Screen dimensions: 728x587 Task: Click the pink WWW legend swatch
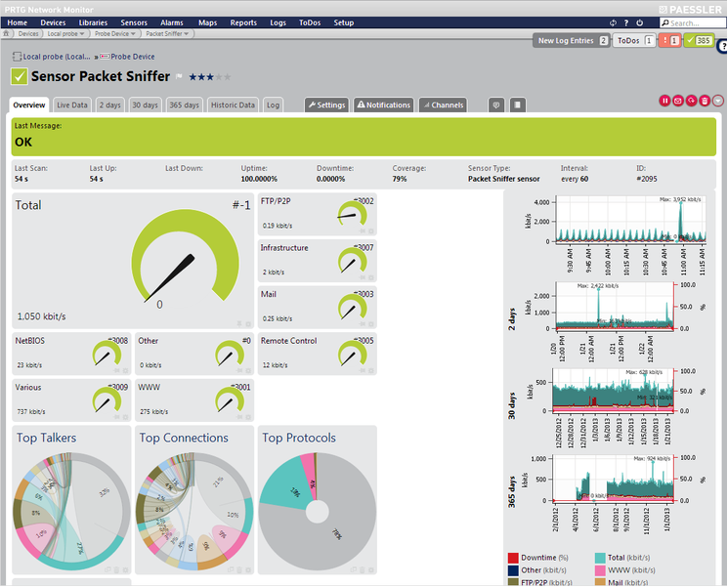click(x=600, y=570)
